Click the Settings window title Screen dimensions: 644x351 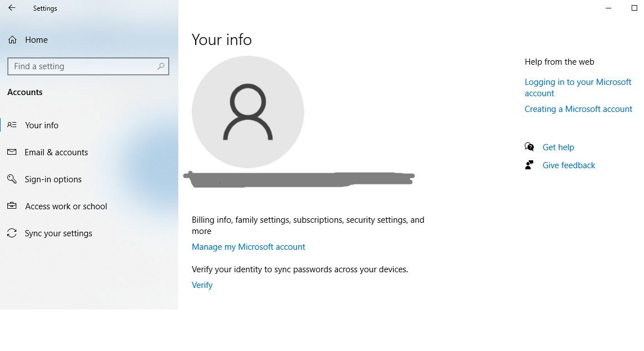click(x=45, y=8)
